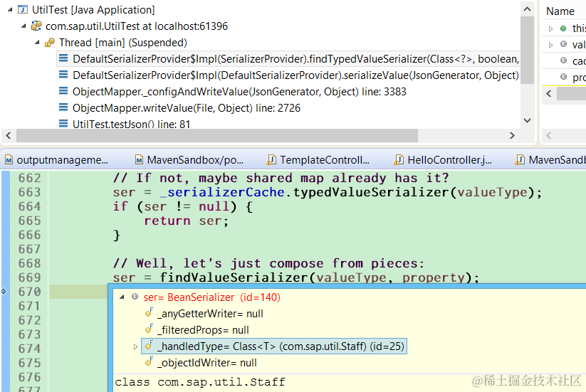Collapse the Thread [main] (Suspended) node
This screenshot has height=392, width=586.
click(37, 43)
